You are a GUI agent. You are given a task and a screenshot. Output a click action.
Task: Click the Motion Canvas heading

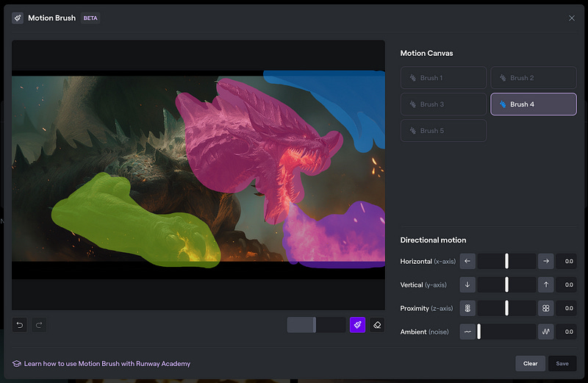426,53
